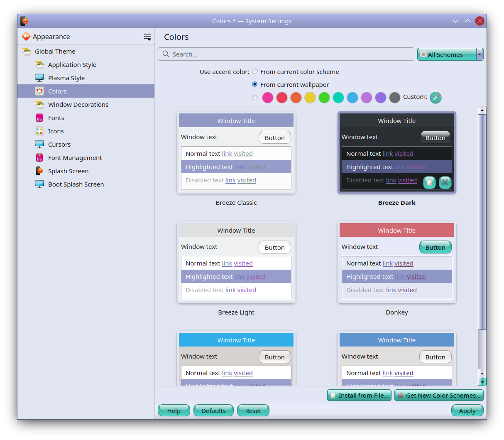The height and width of the screenshot is (440, 504).
Task: Click the Plasma Style icon
Action: point(39,78)
